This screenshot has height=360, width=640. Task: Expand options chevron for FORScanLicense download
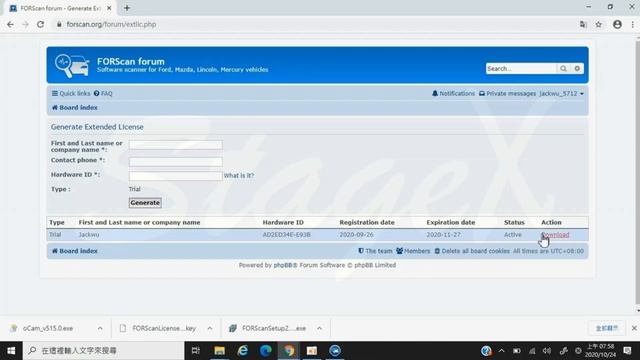(209, 328)
